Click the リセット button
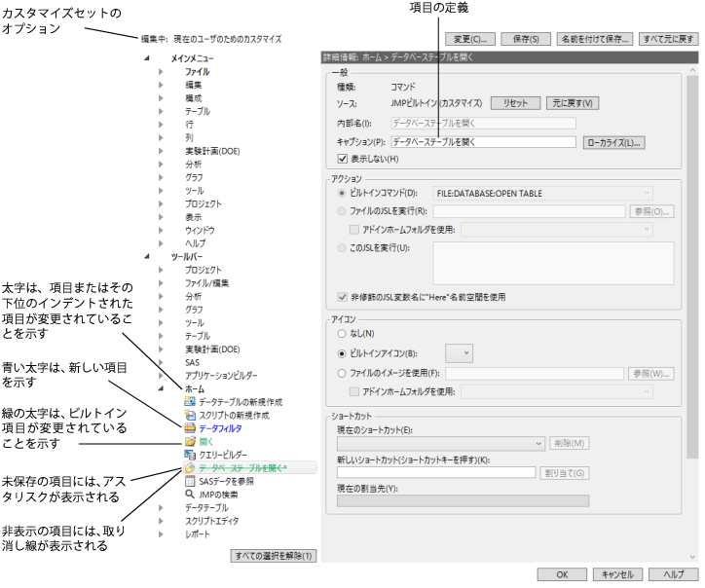 click(x=516, y=103)
